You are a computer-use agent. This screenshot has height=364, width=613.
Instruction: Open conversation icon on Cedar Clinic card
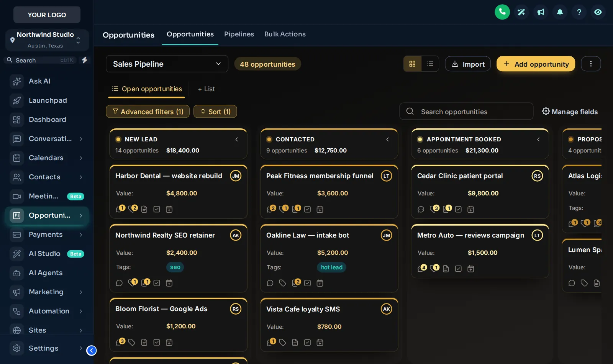tap(421, 209)
